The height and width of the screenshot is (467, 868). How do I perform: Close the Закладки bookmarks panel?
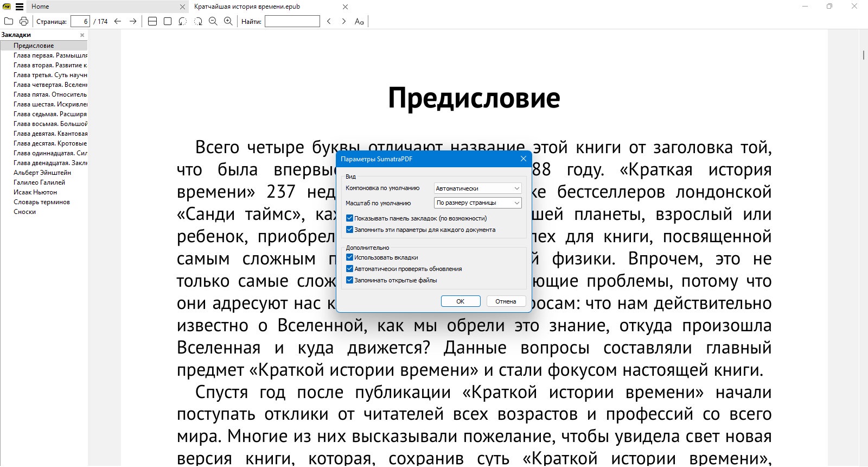pos(82,35)
